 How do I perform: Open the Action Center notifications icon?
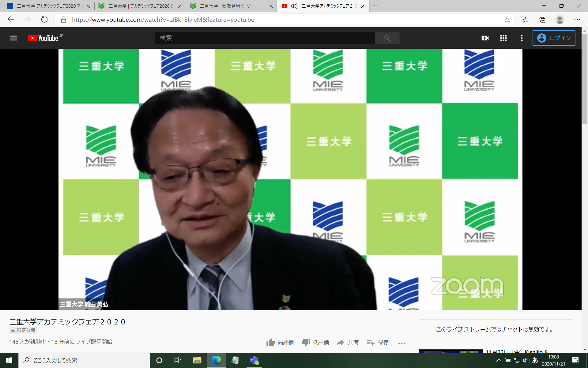tap(575, 360)
